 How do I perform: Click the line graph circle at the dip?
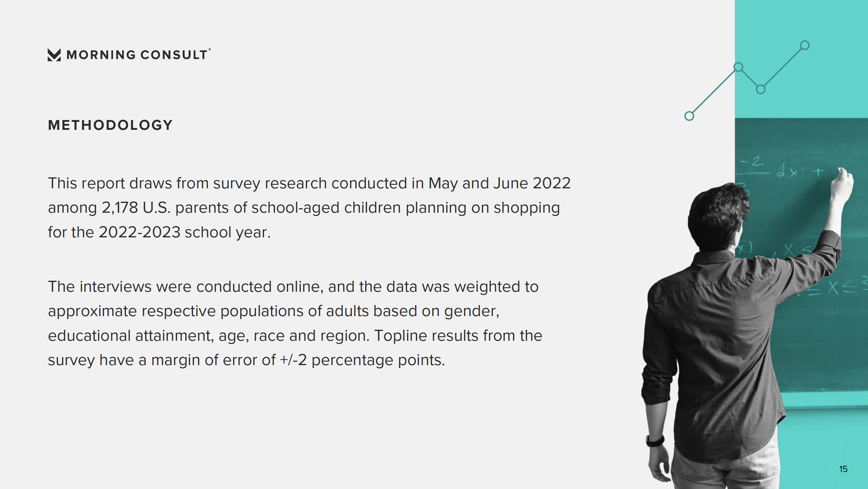[x=761, y=89]
